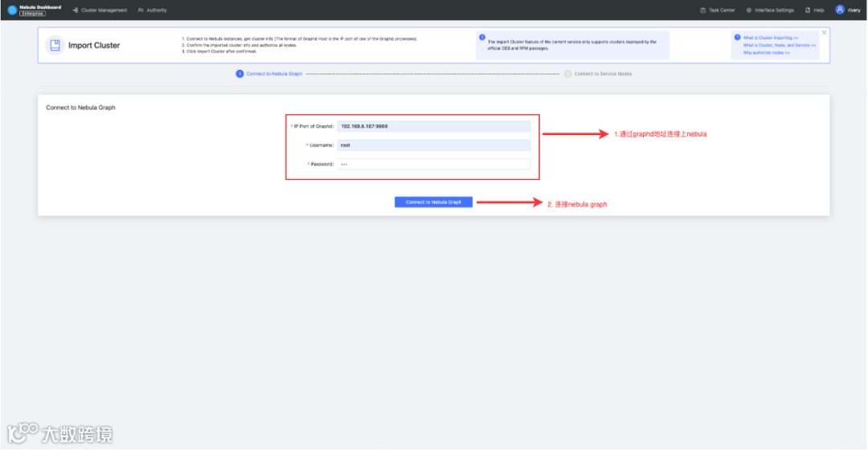Click the Nebula Dashboard logo icon
868x450 pixels.
[x=12, y=10]
